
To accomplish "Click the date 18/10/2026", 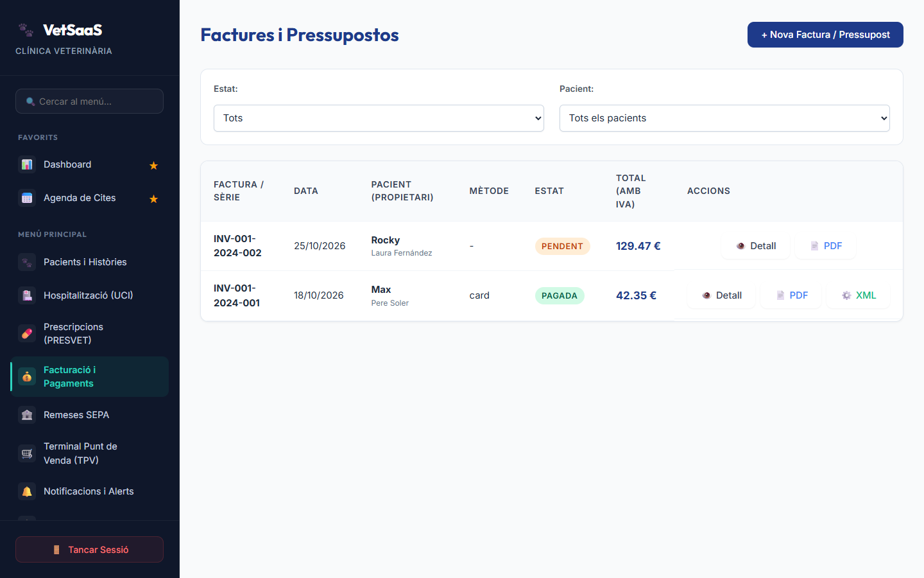I will pos(319,295).
